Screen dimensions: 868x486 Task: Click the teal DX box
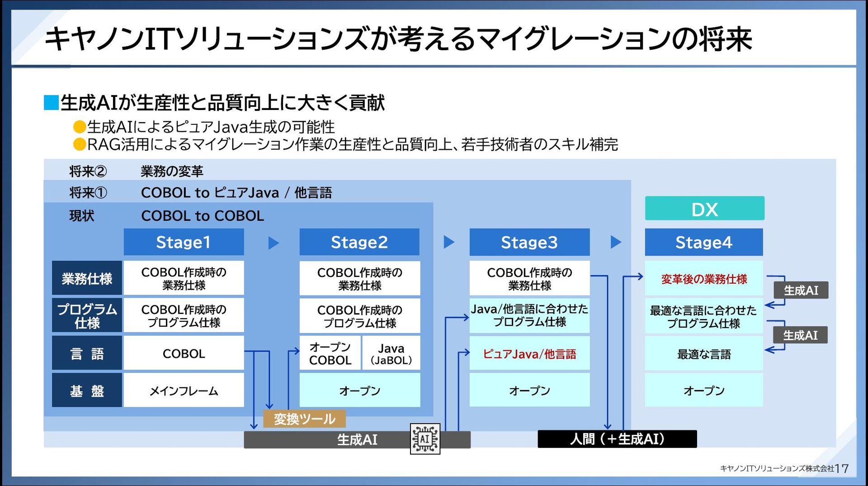(x=705, y=209)
